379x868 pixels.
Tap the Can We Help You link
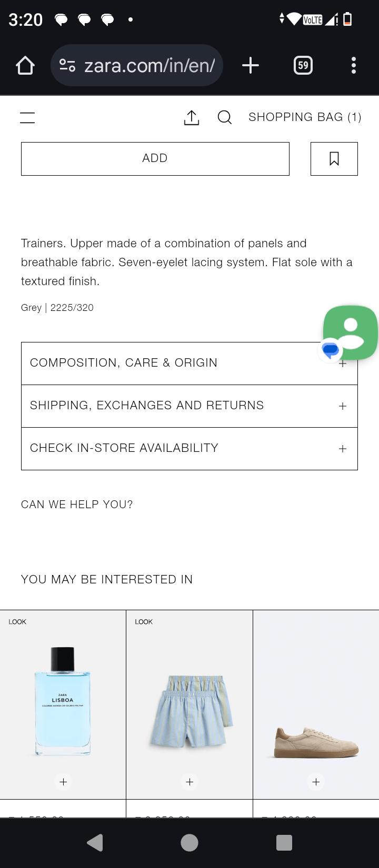[x=77, y=504]
